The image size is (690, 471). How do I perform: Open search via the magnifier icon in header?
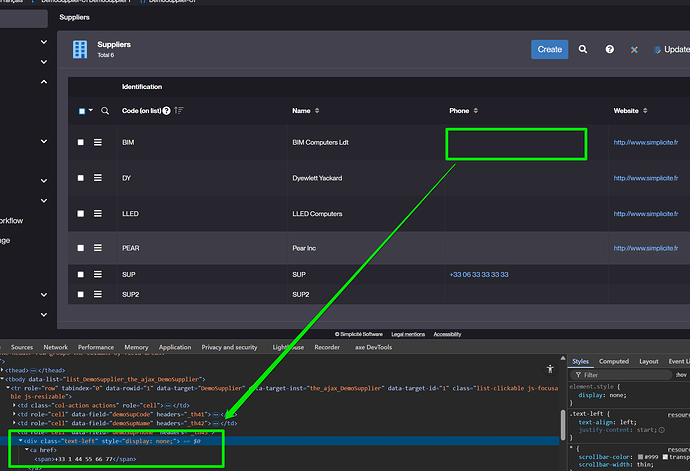[583, 49]
